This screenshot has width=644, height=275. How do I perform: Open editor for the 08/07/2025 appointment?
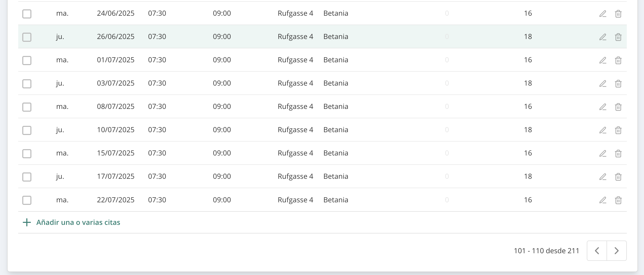coord(603,107)
